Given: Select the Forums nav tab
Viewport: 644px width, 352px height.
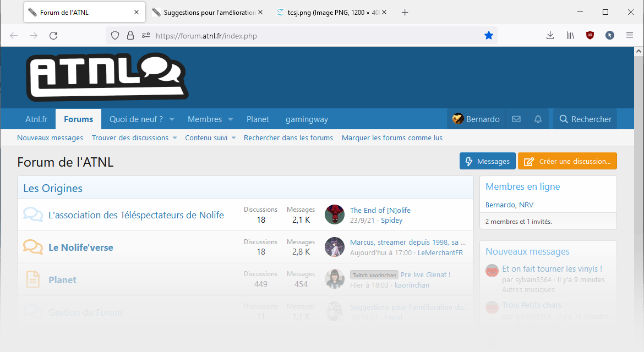Looking at the screenshot, I should (79, 119).
